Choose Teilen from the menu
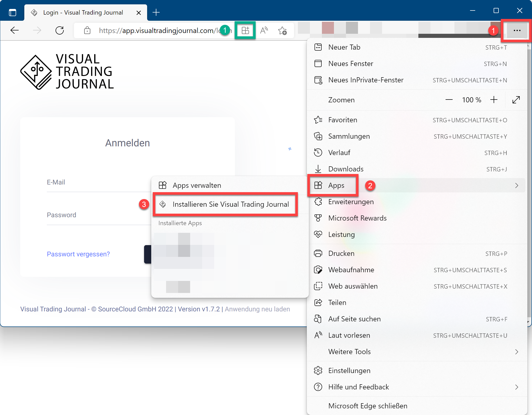532x415 pixels. click(417, 303)
